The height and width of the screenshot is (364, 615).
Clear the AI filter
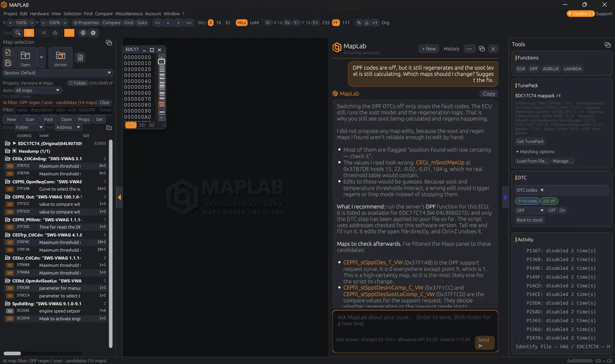point(105,103)
